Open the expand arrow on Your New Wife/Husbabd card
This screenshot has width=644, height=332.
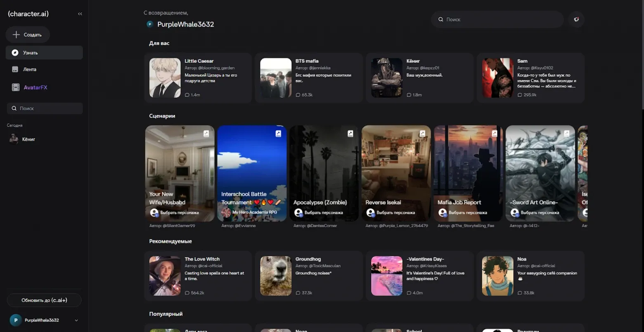click(x=206, y=133)
